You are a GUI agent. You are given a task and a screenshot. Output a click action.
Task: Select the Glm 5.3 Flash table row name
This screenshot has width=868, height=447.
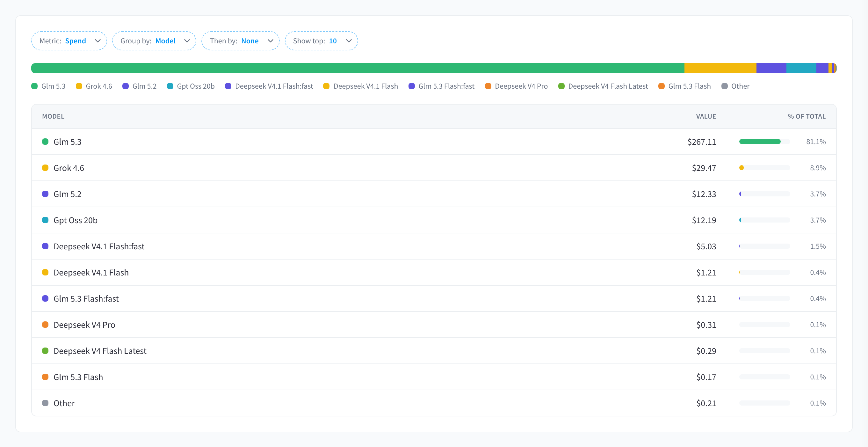pos(78,377)
